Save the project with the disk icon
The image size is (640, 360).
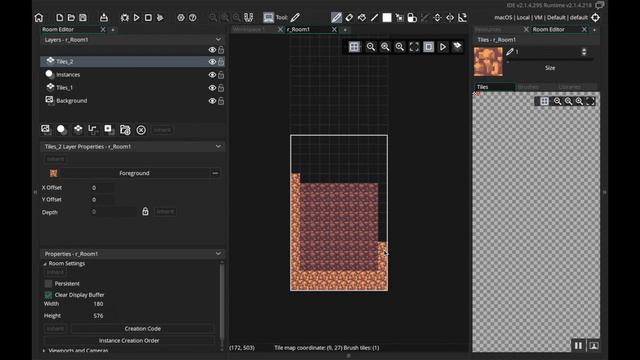point(83,18)
